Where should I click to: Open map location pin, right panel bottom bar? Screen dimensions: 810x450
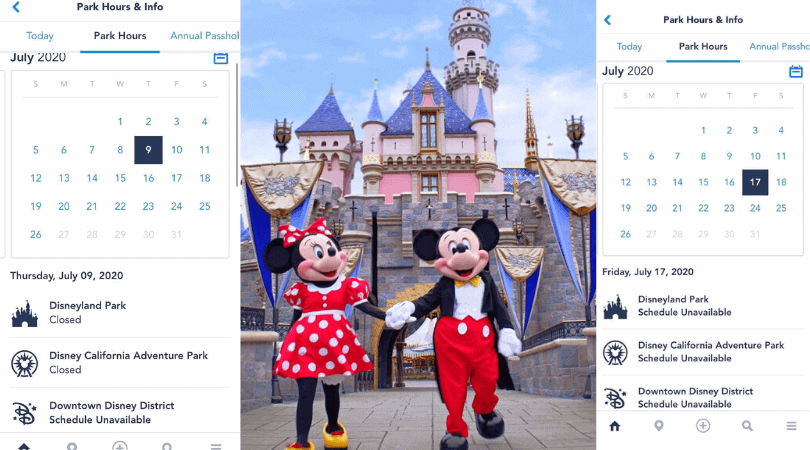point(659,426)
